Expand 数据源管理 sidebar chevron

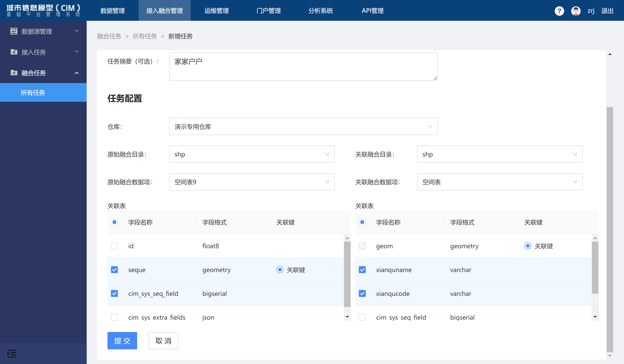tap(77, 31)
